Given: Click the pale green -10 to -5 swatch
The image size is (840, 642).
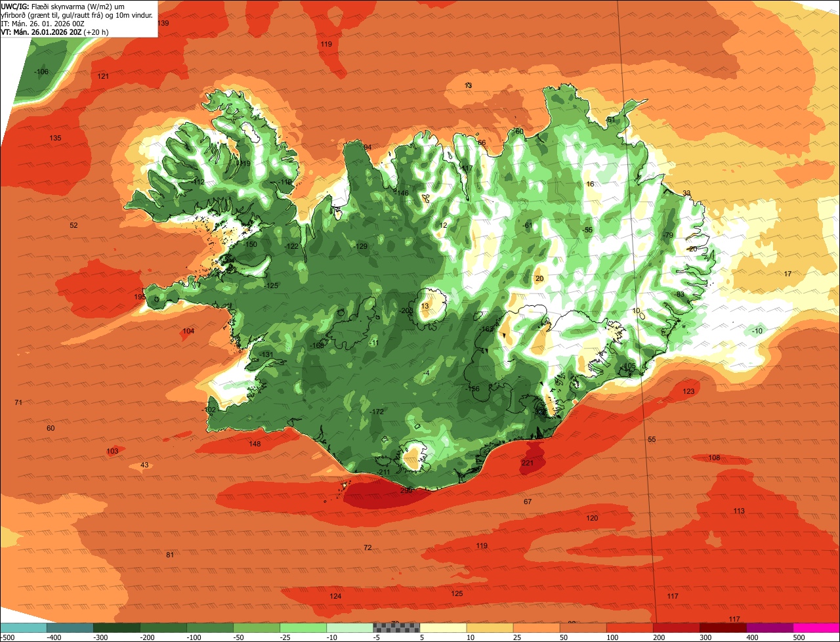Looking at the screenshot, I should (349, 628).
